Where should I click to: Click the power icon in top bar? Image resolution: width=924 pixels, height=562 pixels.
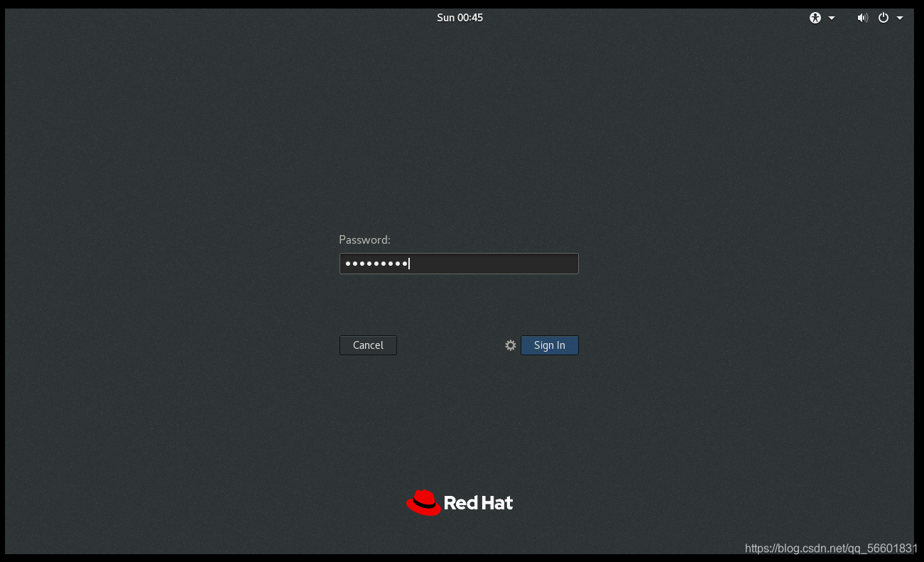click(884, 18)
